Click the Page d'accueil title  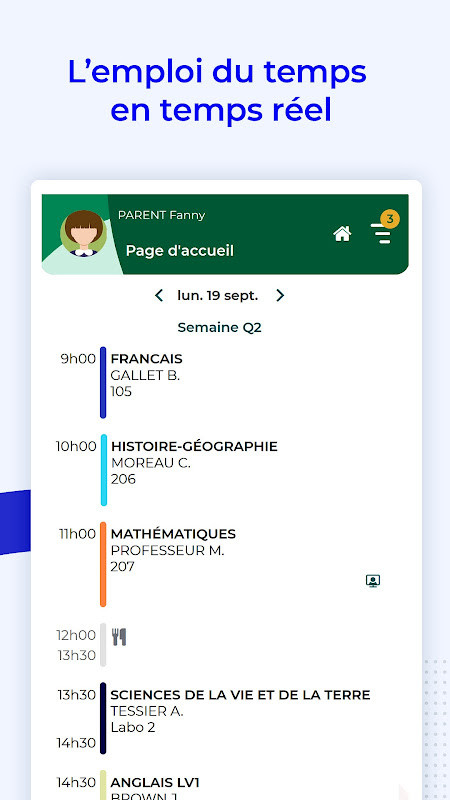(180, 251)
